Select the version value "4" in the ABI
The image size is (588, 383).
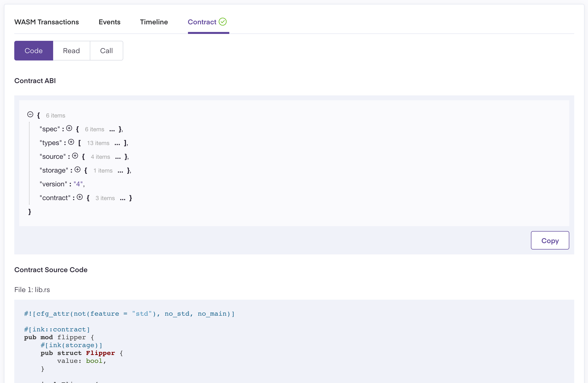tap(78, 184)
